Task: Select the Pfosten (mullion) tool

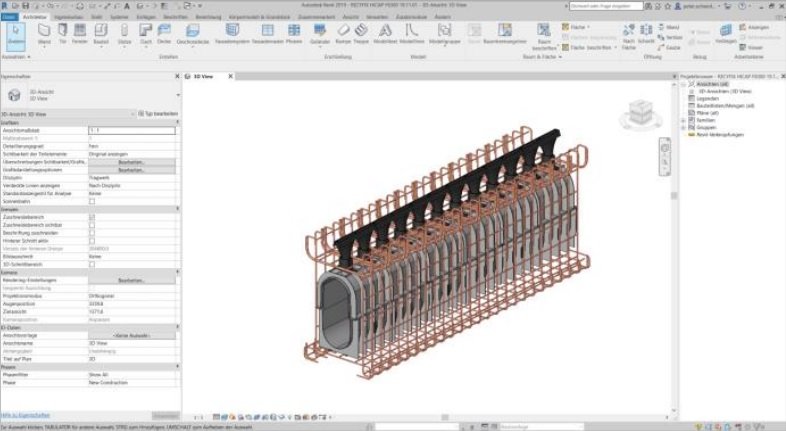Action: (x=294, y=34)
